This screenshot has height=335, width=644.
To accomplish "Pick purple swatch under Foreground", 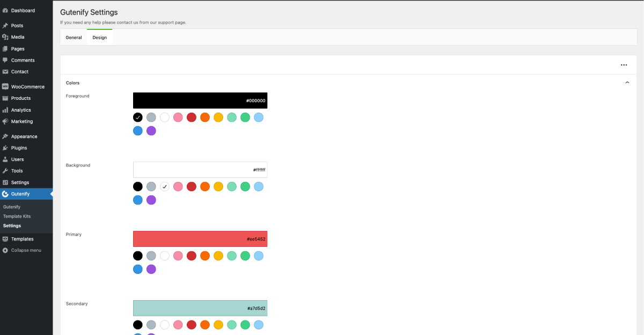I will tap(151, 130).
